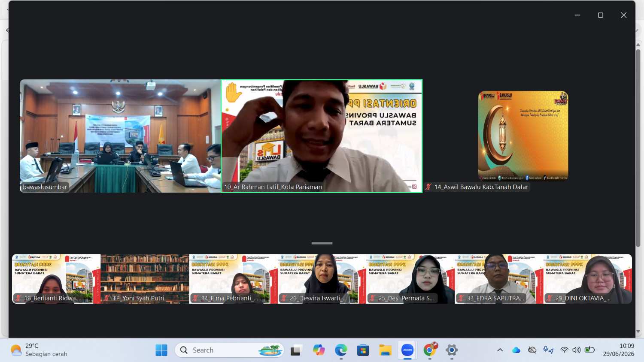Launch Copilot from the taskbar

point(319,350)
